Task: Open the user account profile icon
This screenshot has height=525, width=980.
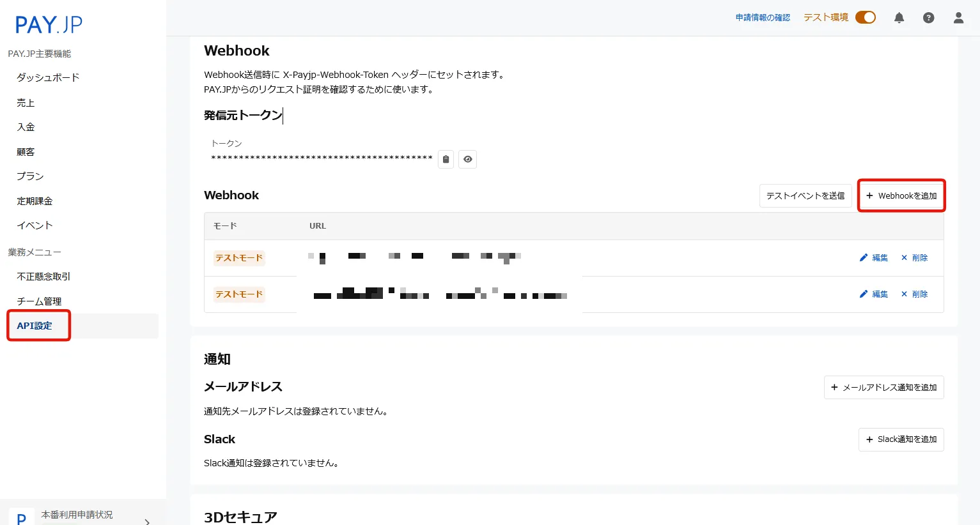Action: pyautogui.click(x=958, y=18)
